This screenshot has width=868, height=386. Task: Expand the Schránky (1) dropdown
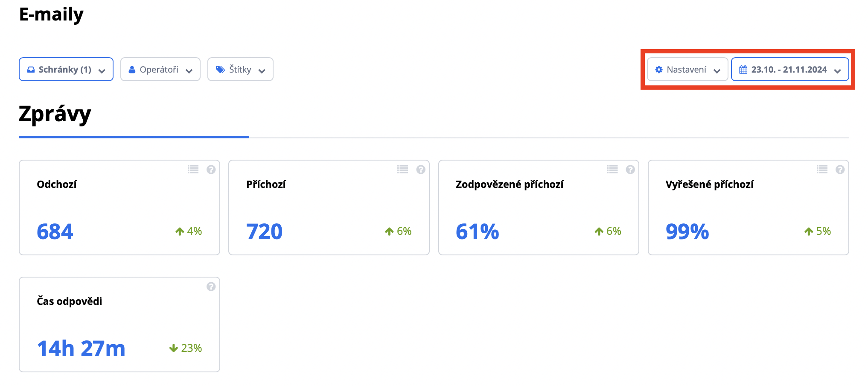coord(66,70)
